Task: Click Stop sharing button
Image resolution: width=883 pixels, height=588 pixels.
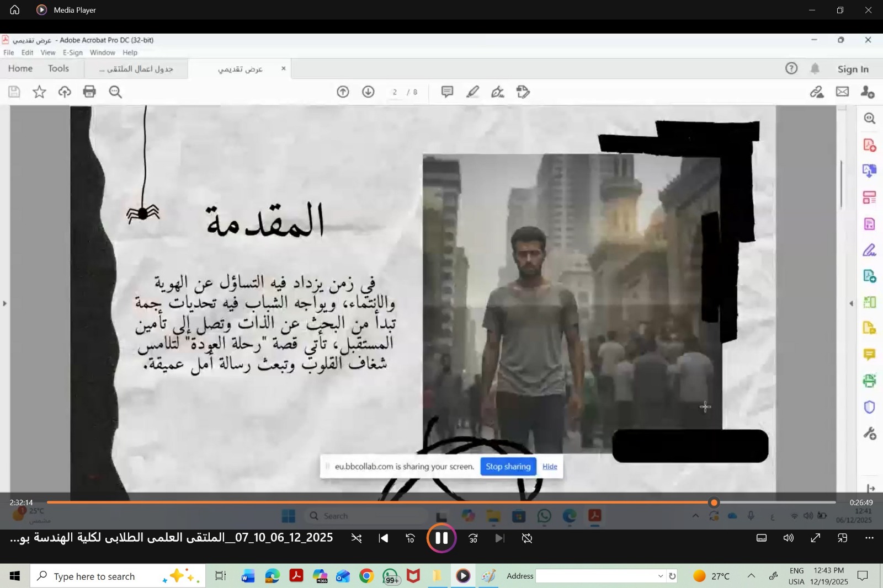Action: pyautogui.click(x=508, y=467)
